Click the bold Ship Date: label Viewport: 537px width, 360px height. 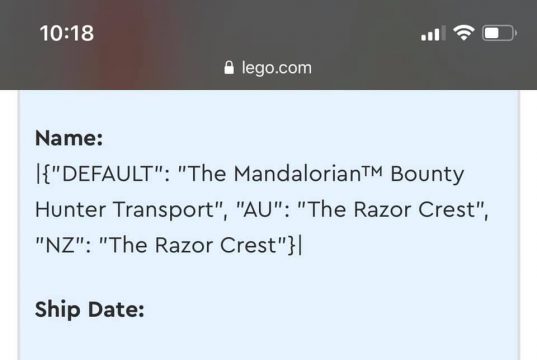click(89, 310)
